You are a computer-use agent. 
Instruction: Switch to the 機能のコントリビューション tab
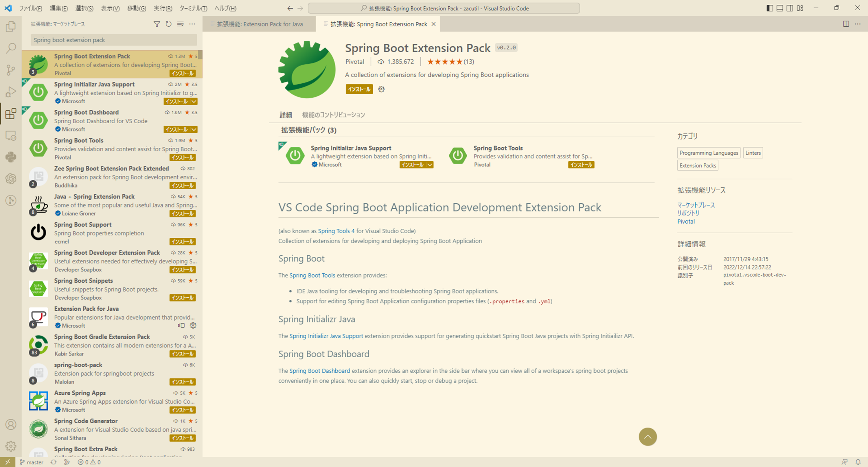pos(333,115)
